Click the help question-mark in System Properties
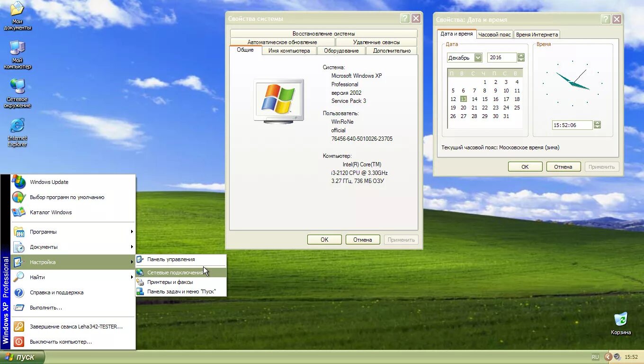 point(404,18)
